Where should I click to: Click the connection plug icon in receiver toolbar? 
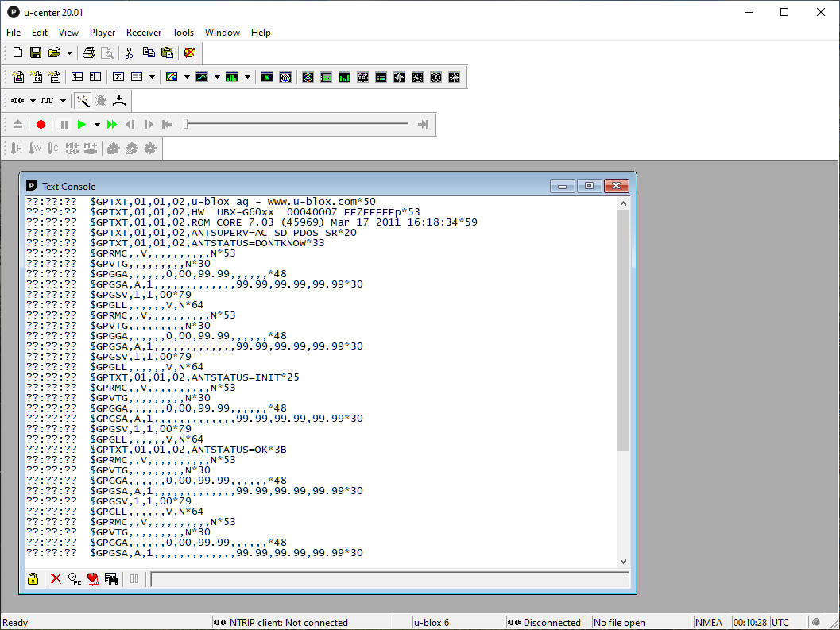point(17,100)
